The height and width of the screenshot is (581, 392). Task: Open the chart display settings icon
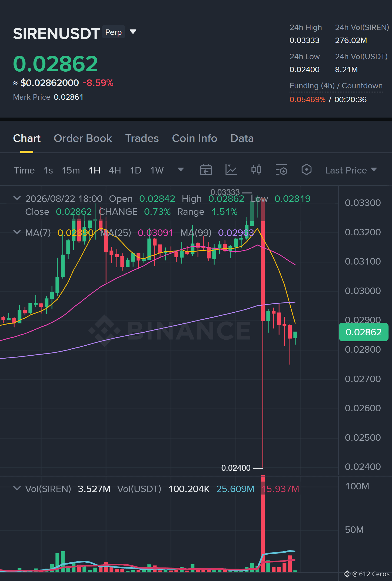[x=281, y=170]
